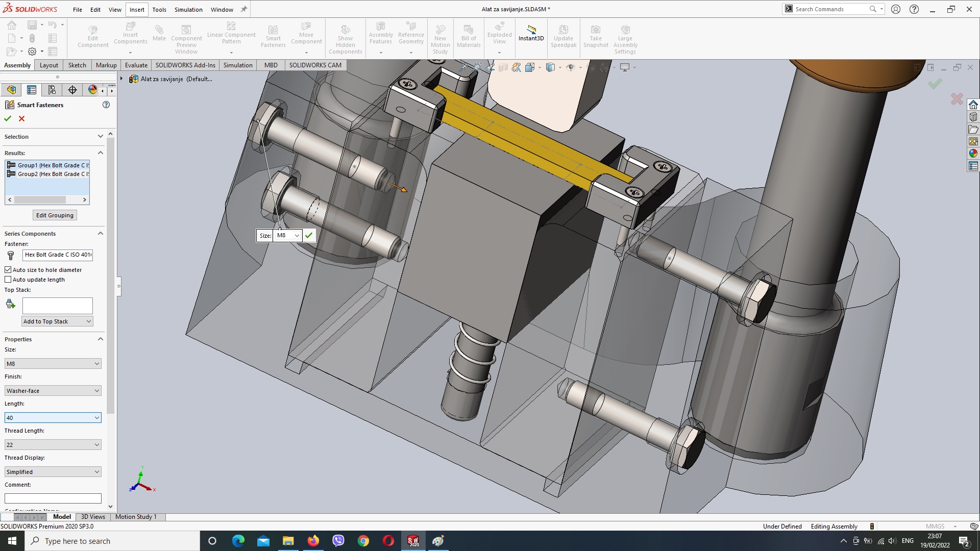This screenshot has width=980, height=551.
Task: Open Smart Fasteners help icon
Action: 106,105
